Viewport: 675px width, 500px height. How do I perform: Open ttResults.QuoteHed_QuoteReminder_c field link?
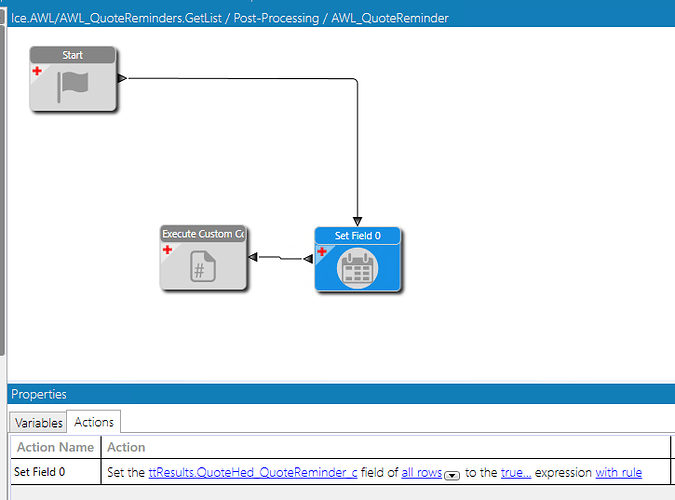coord(253,472)
